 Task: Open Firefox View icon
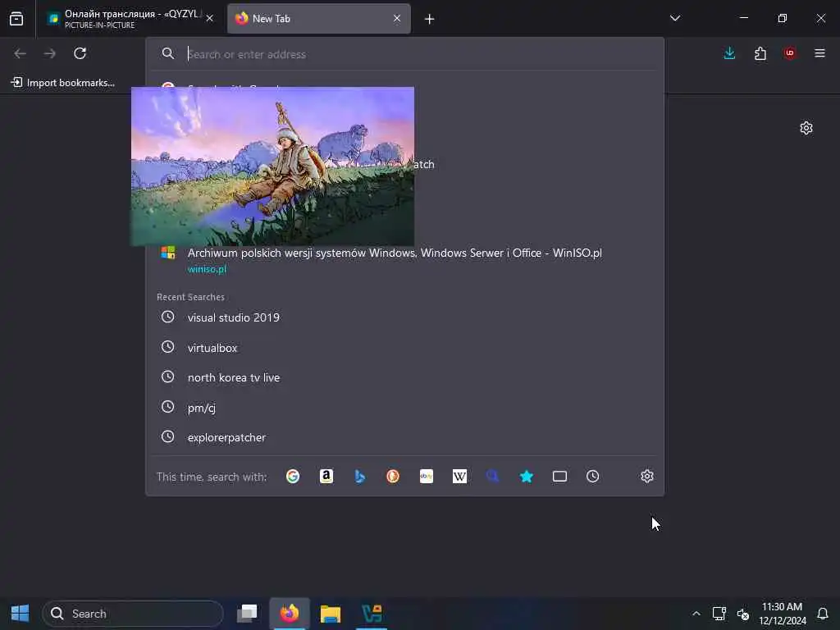(x=16, y=19)
